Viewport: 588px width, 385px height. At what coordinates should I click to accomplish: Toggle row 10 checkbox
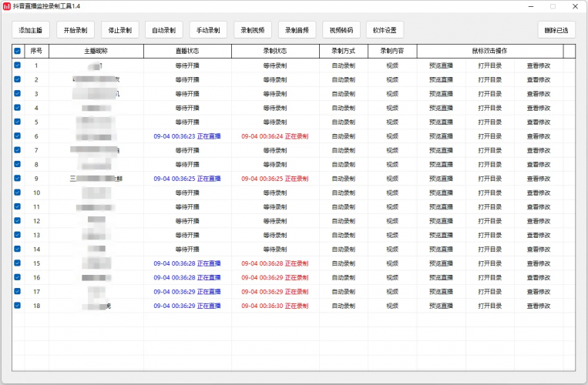pyautogui.click(x=17, y=192)
